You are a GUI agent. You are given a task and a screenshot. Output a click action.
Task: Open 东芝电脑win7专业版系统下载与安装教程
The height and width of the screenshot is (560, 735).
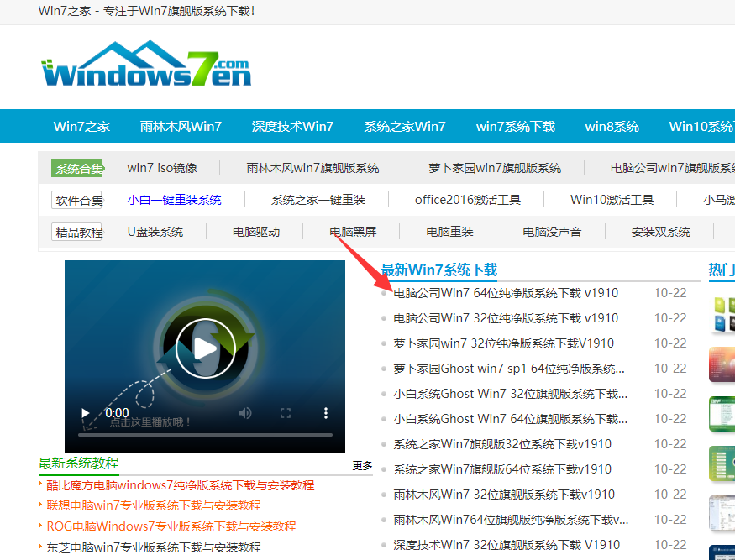[x=154, y=547]
